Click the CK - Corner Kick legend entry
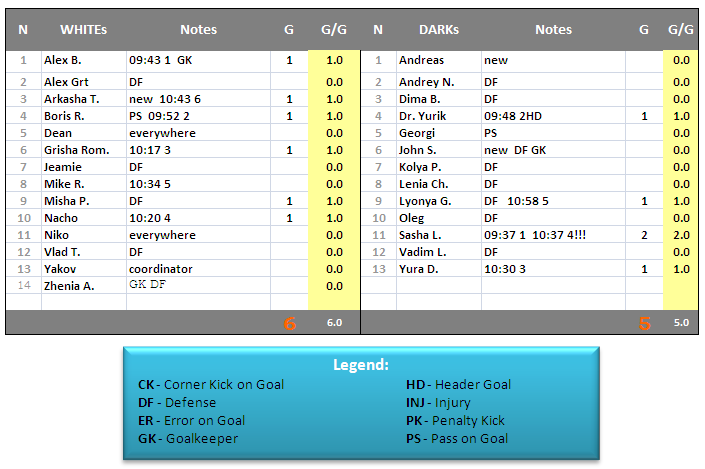Screen dimensions: 705x469 pos(211,385)
